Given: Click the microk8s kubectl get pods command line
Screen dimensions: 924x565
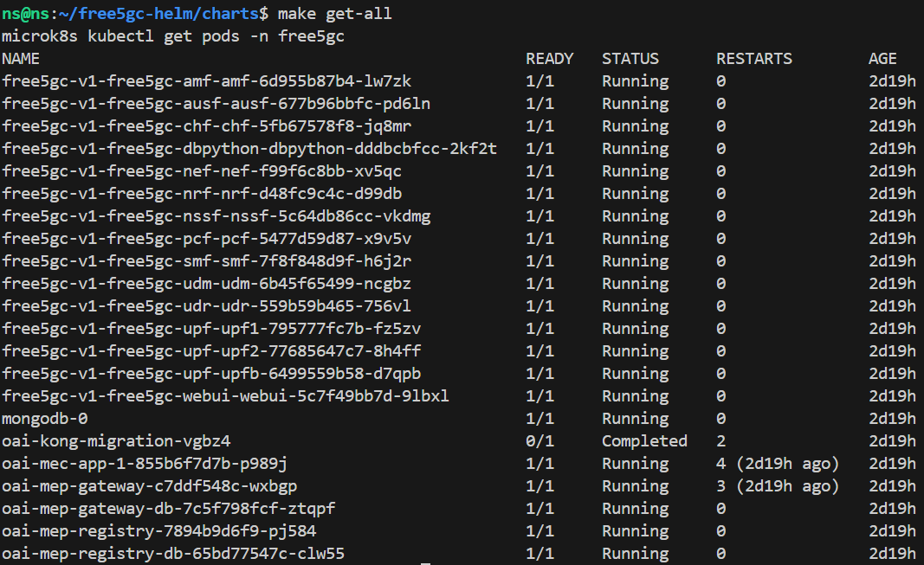Looking at the screenshot, I should pos(172,36).
